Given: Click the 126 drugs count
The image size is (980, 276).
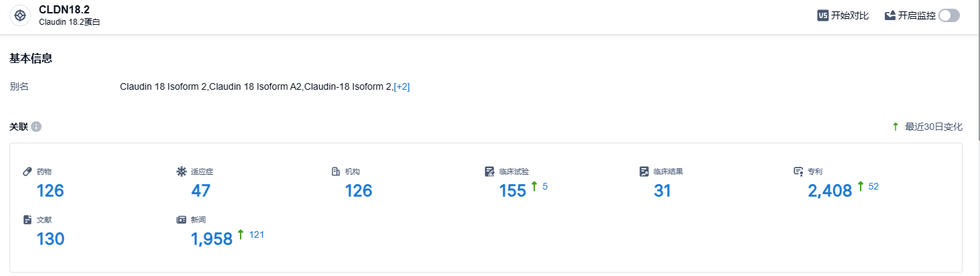Looking at the screenshot, I should point(50,191).
